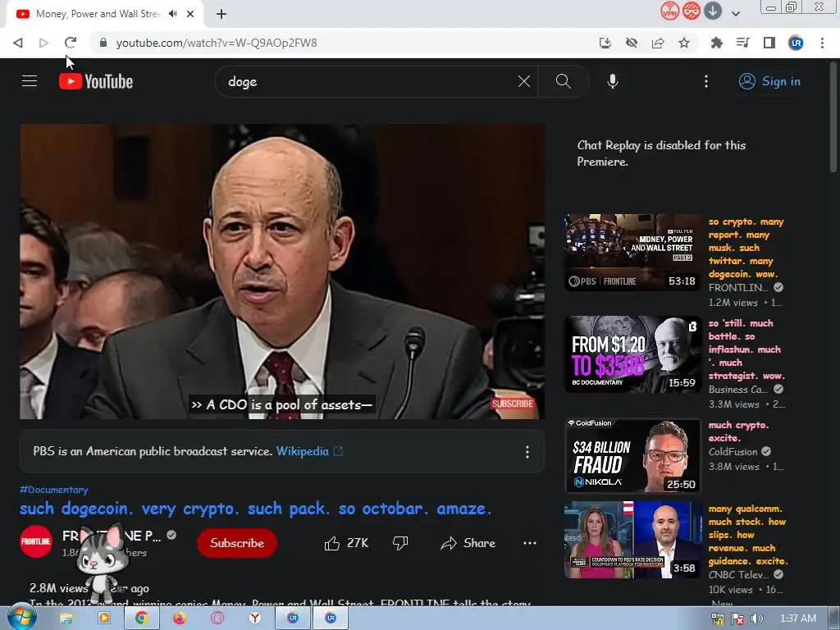Open a new browser tab
The height and width of the screenshot is (630, 840).
click(x=221, y=14)
